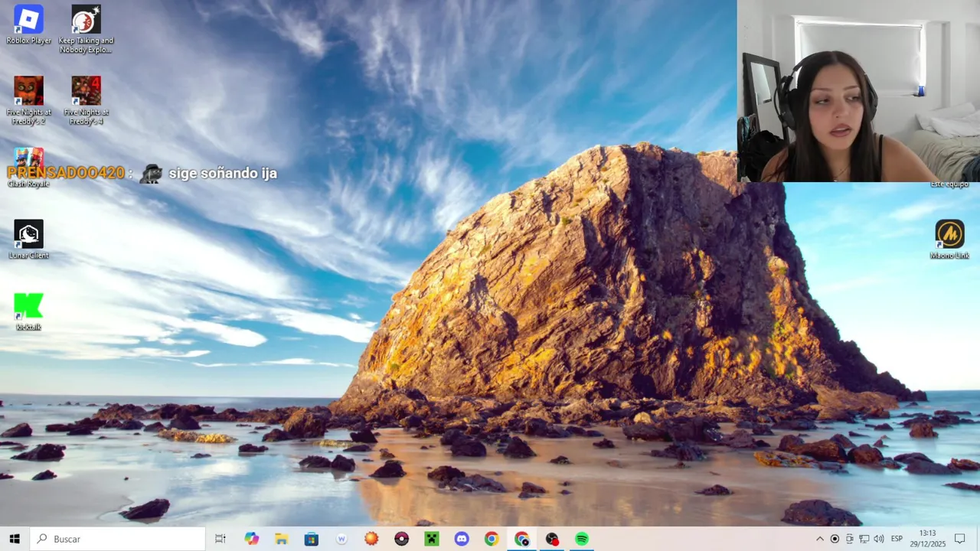The height and width of the screenshot is (551, 980).
Task: Switch the ESP input language indicator
Action: [x=897, y=539]
